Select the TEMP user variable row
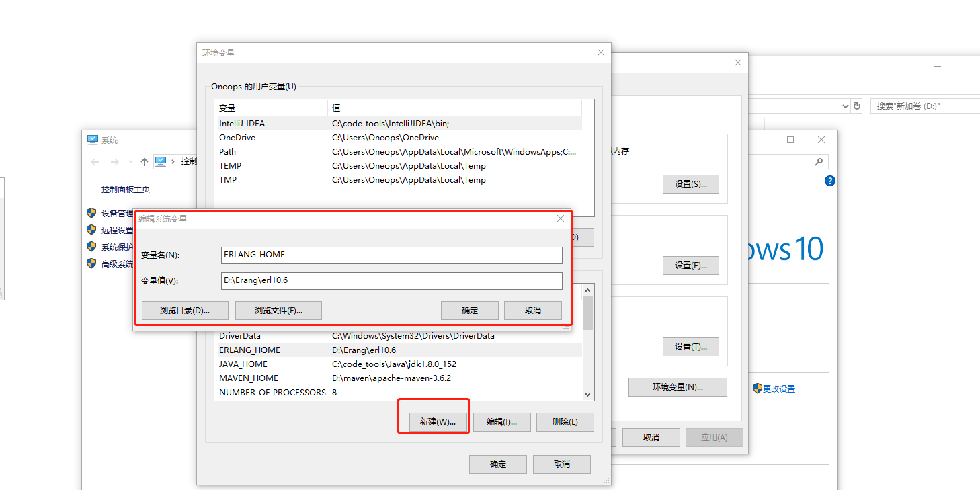The height and width of the screenshot is (490, 980). (x=398, y=166)
